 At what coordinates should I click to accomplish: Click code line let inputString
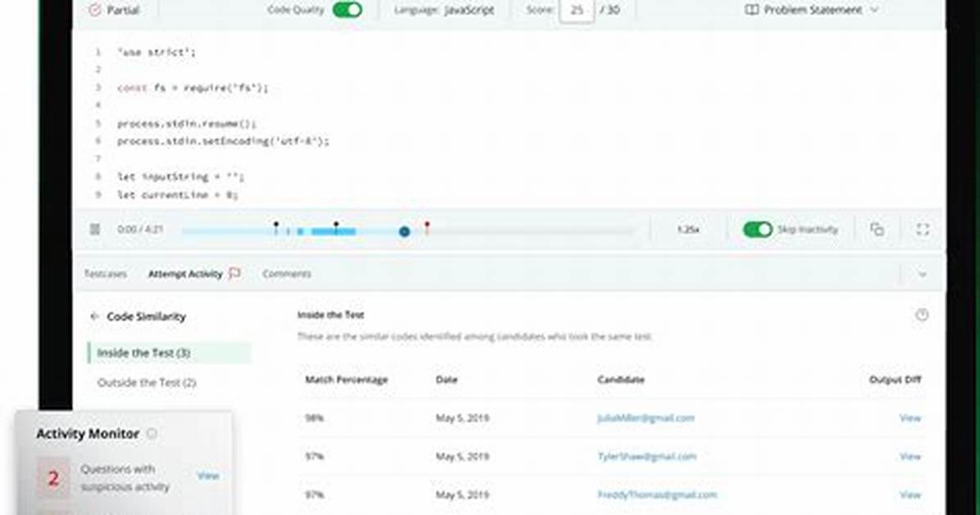[x=180, y=177]
